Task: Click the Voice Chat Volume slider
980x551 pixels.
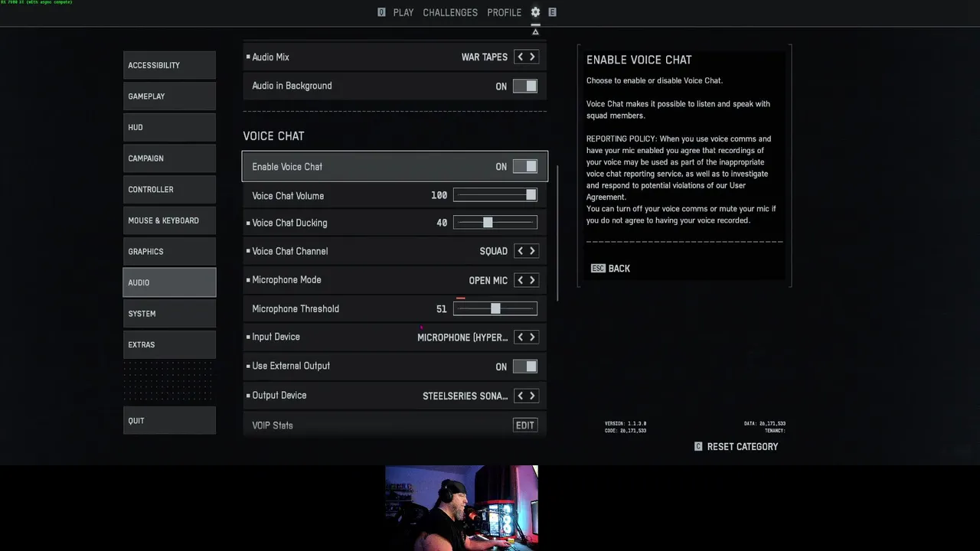Action: click(x=495, y=196)
